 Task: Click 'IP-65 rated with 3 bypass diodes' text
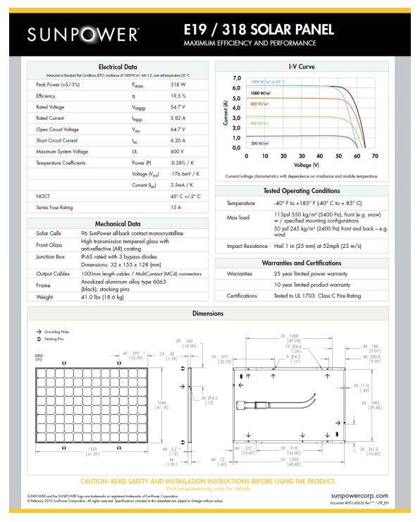point(119,256)
